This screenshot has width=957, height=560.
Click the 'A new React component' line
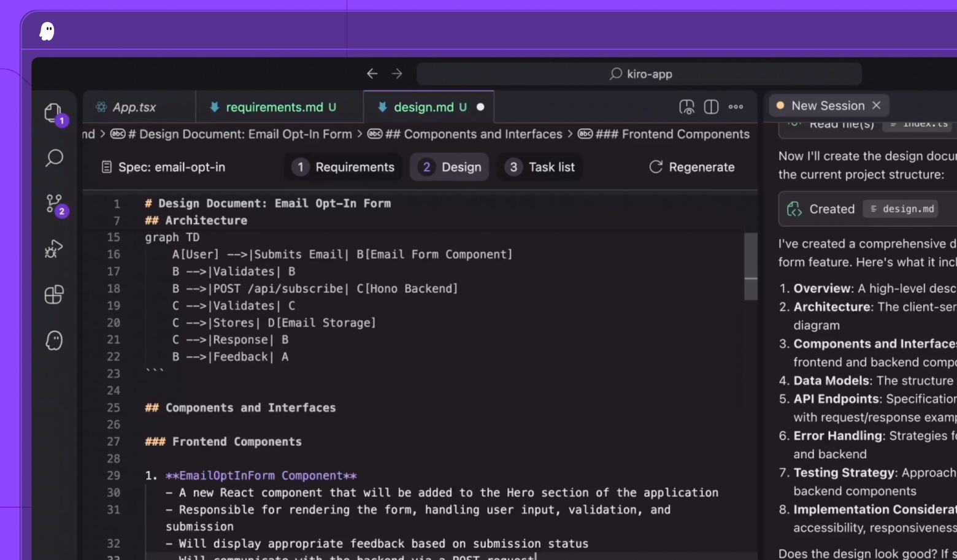pyautogui.click(x=442, y=493)
